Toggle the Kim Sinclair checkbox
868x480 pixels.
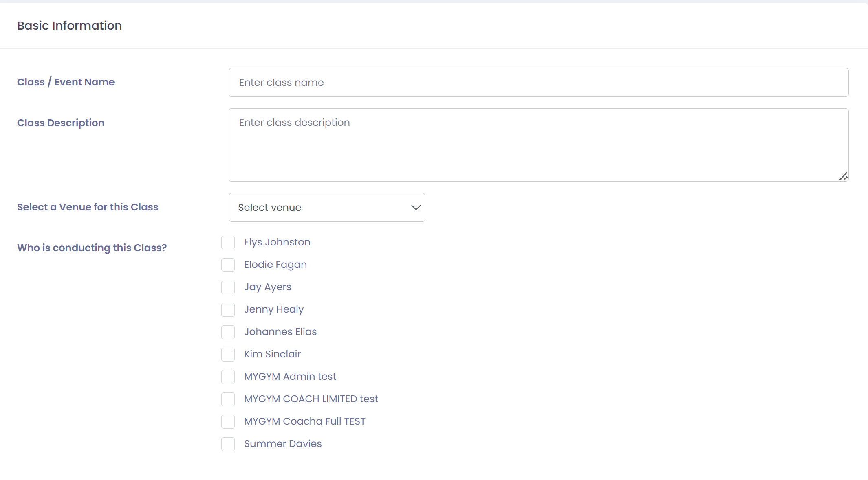228,355
